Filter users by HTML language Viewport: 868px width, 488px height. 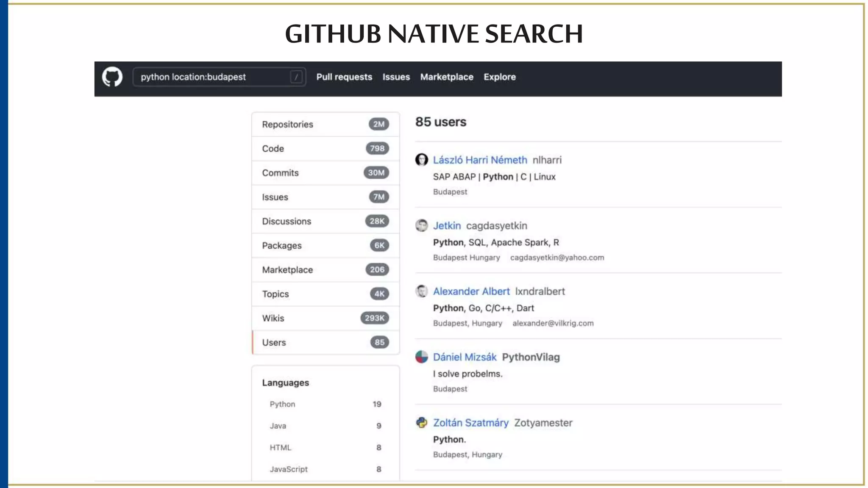[325, 447]
